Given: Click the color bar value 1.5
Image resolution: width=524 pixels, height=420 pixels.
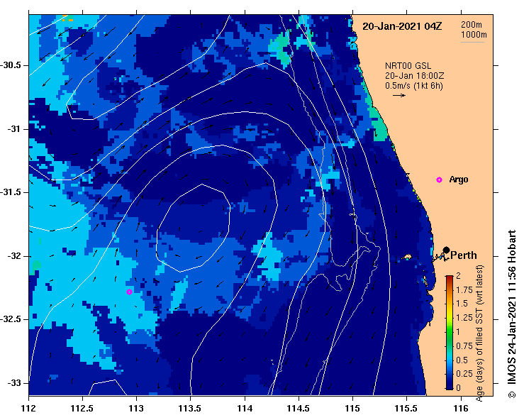Looking at the screenshot, I should coord(462,304).
